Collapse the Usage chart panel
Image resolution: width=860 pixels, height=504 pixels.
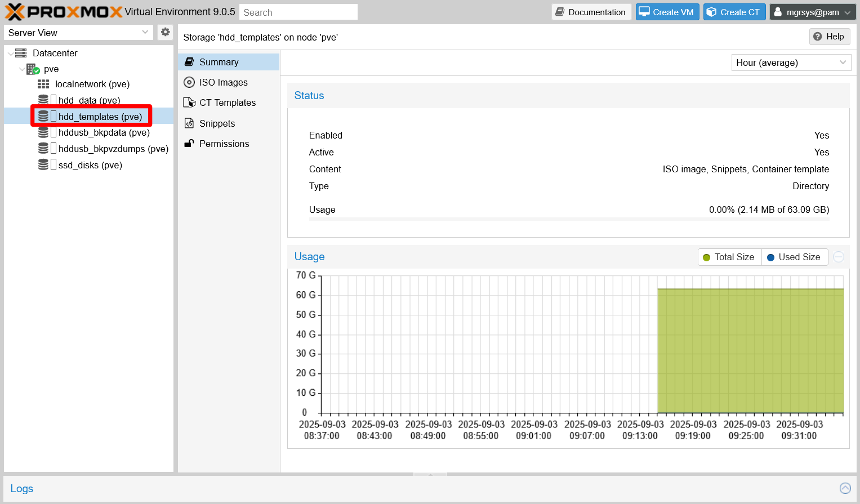click(838, 256)
